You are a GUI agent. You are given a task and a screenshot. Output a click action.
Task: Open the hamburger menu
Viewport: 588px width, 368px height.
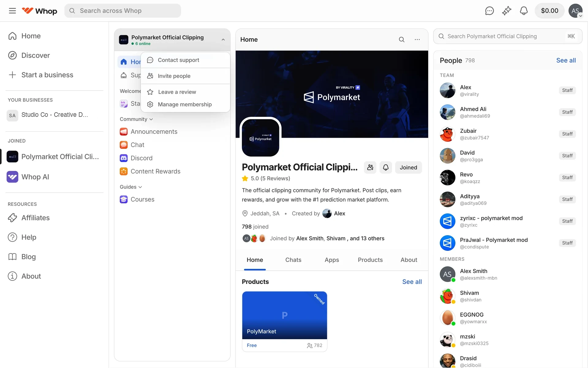pyautogui.click(x=12, y=11)
